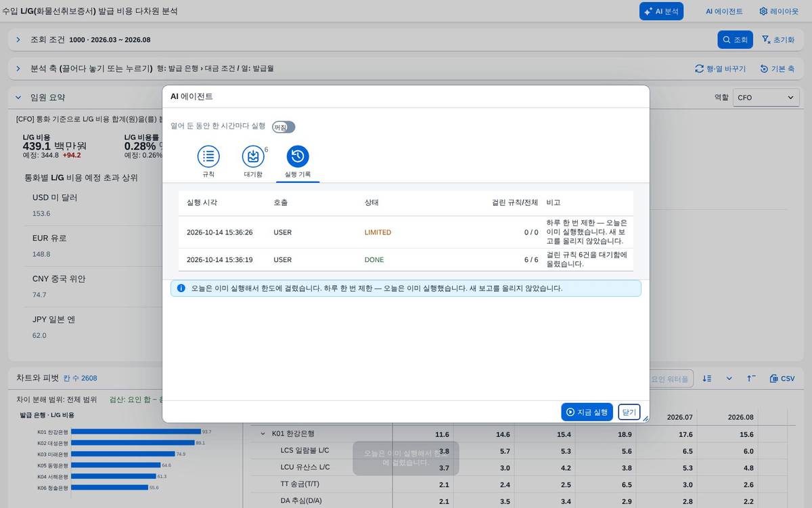
Task: Reset filters with the 초기화 button
Action: click(778, 39)
